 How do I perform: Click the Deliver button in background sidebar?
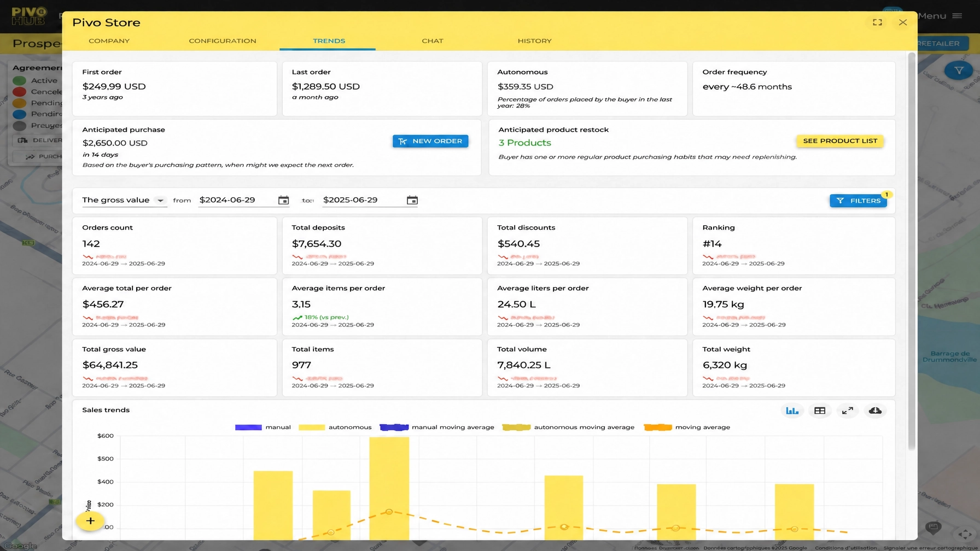tap(38, 140)
